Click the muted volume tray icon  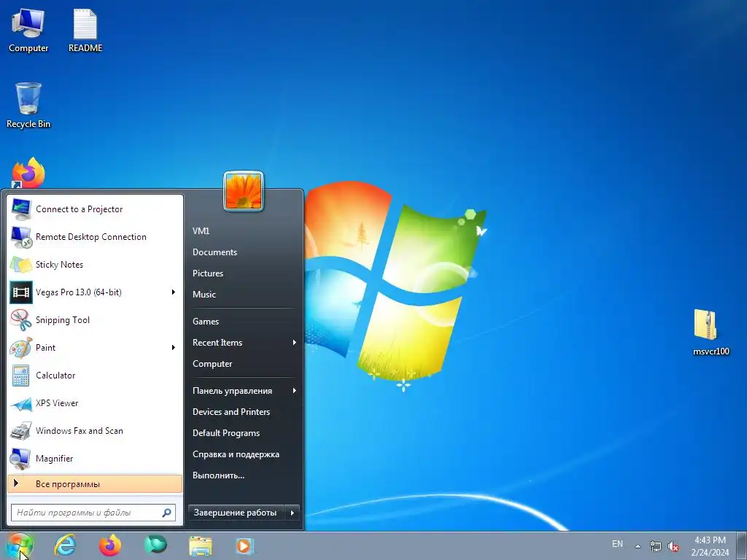click(x=673, y=546)
